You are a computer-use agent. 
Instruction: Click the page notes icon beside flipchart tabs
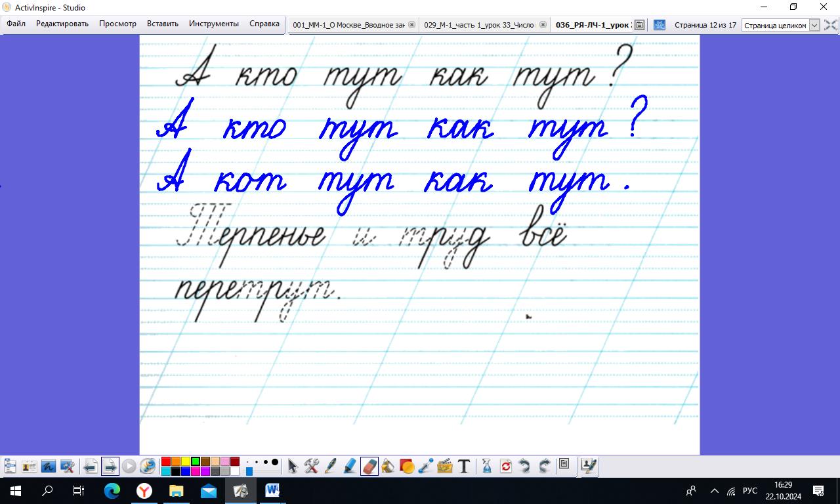click(x=640, y=25)
